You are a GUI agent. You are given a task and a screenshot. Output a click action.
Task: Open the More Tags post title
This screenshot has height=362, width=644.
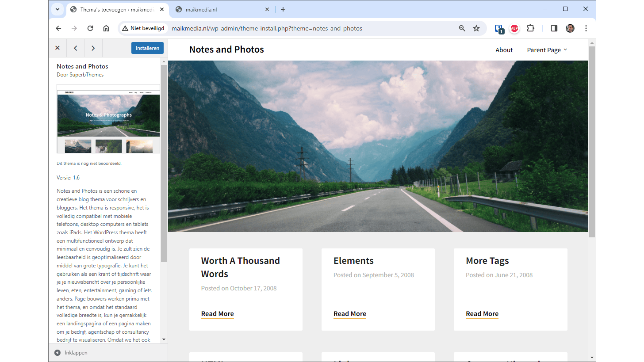point(487,261)
